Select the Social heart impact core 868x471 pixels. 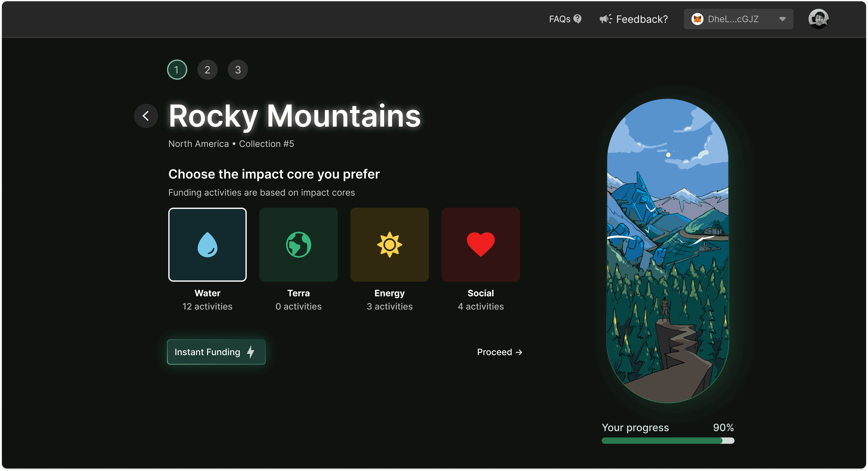[480, 244]
